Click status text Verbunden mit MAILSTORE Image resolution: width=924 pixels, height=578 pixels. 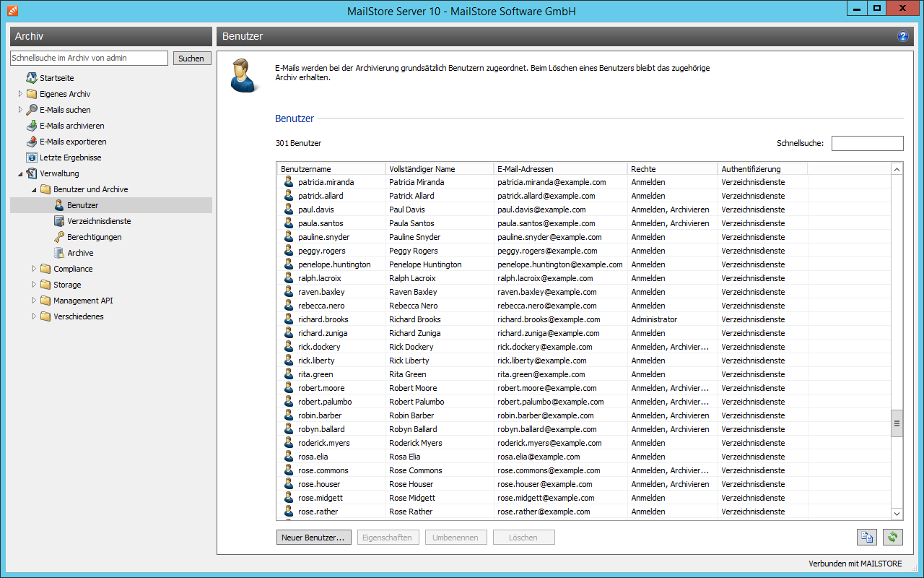855,564
